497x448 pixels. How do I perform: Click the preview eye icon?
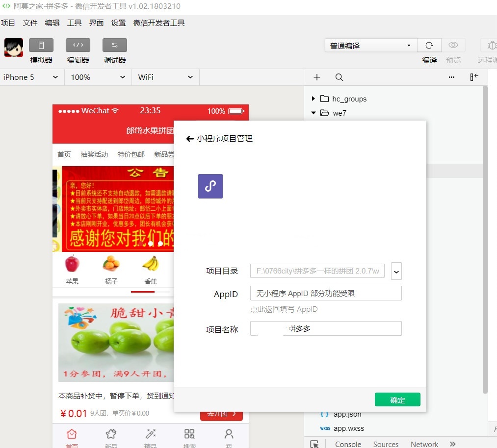[x=453, y=45]
